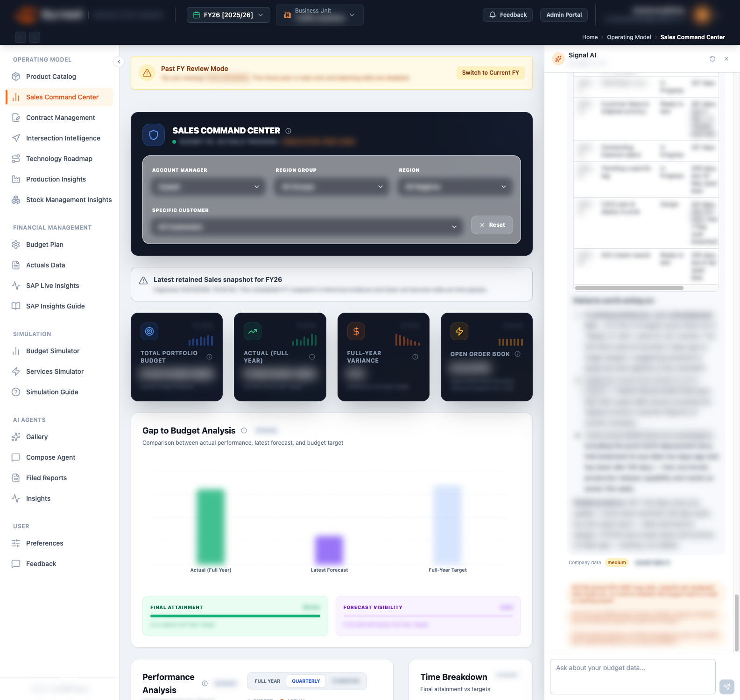Viewport: 740px width, 700px height.
Task: Click the user avatar in top bar
Action: click(x=702, y=15)
